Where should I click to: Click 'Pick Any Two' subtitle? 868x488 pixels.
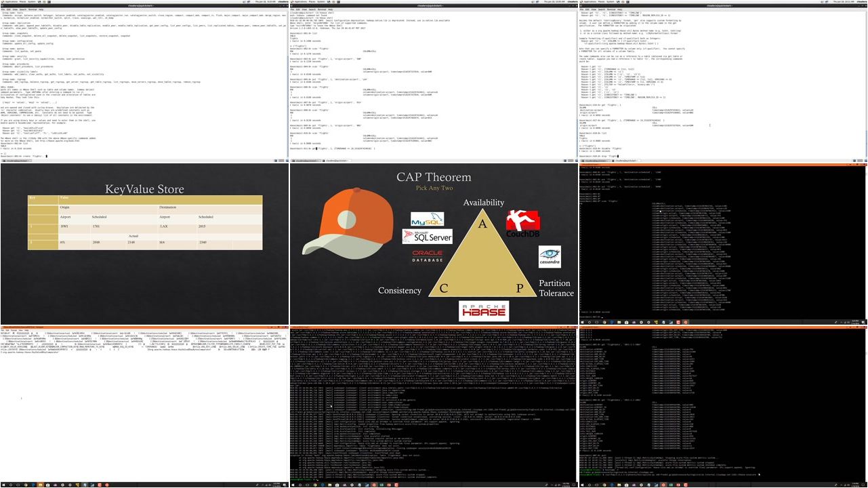tap(434, 188)
